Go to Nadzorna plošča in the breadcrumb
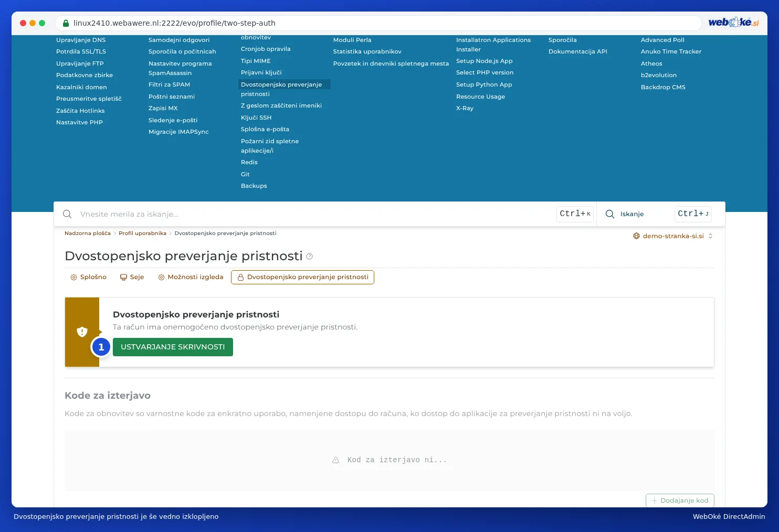Screen dimensions: 779x532 (88, 233)
